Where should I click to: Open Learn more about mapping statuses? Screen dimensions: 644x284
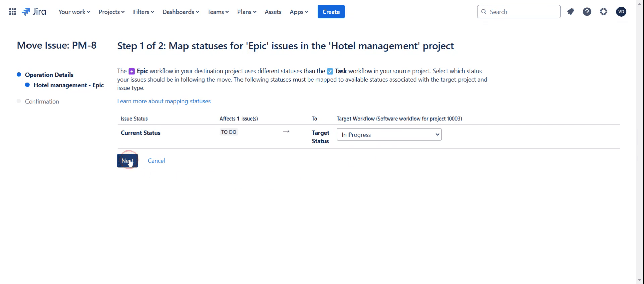click(x=164, y=101)
